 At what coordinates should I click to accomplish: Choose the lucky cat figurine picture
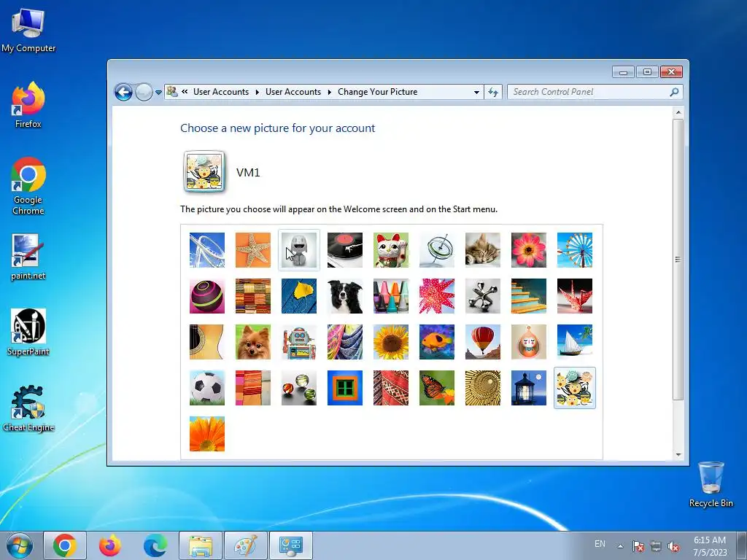(391, 250)
